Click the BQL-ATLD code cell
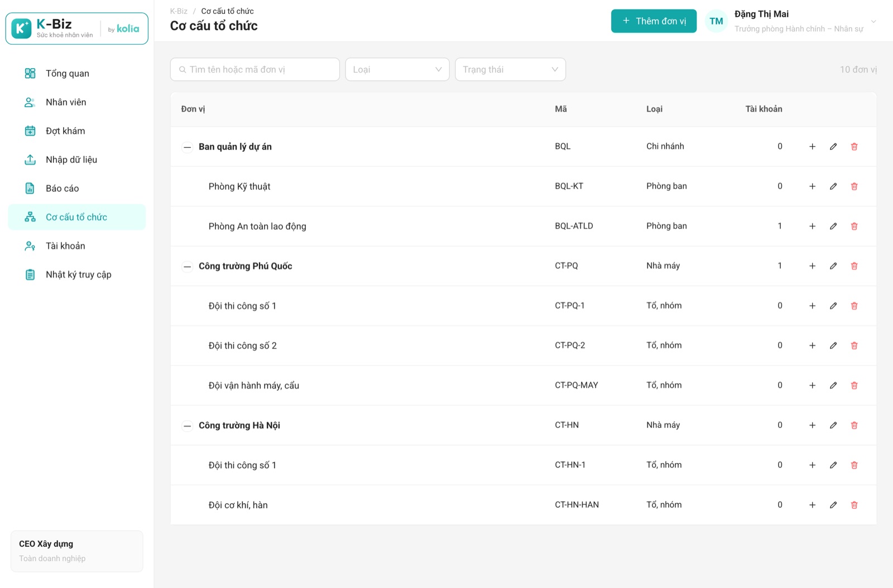 pos(574,226)
